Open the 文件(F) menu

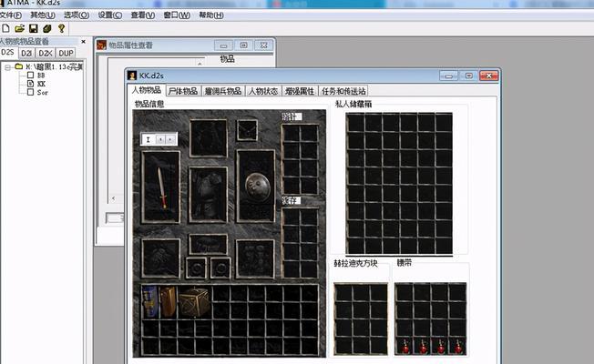click(x=10, y=15)
